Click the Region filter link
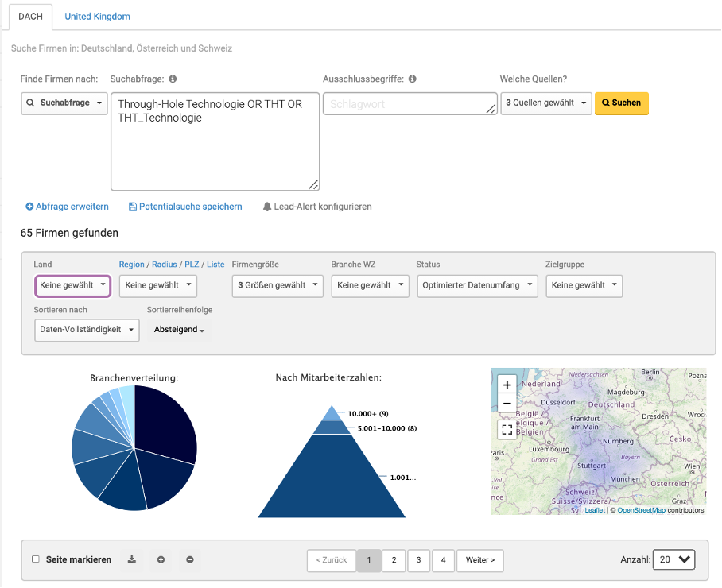The width and height of the screenshot is (722, 588). click(x=132, y=265)
